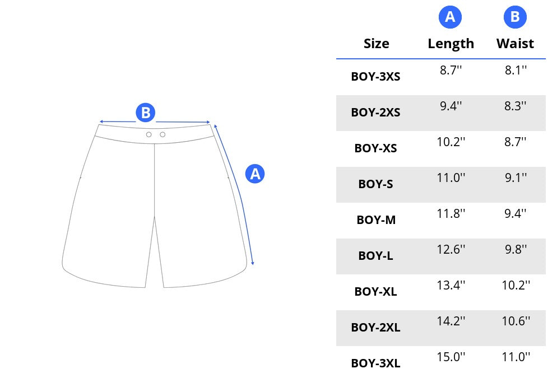Image resolution: width=557 pixels, height=392 pixels.
Task: Select the BOY-XS size label
Action: click(375, 148)
